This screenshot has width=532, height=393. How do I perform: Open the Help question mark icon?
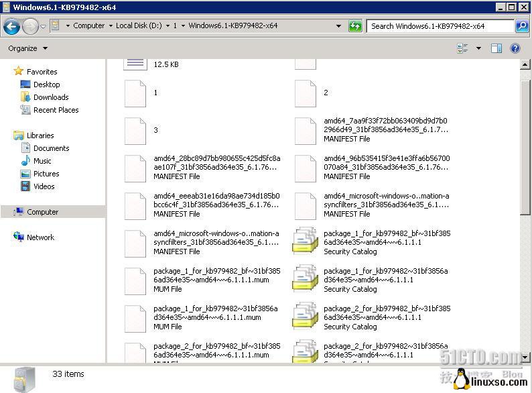[515, 48]
